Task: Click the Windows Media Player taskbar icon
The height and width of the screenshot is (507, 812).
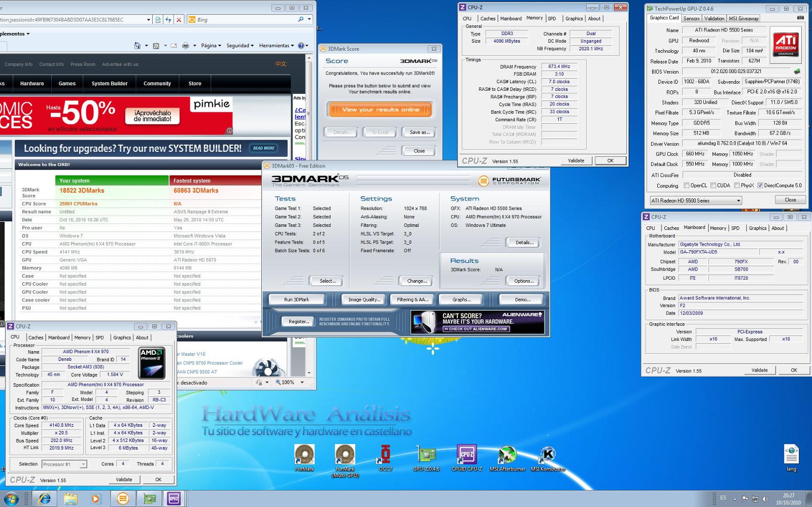Action: click(x=96, y=498)
